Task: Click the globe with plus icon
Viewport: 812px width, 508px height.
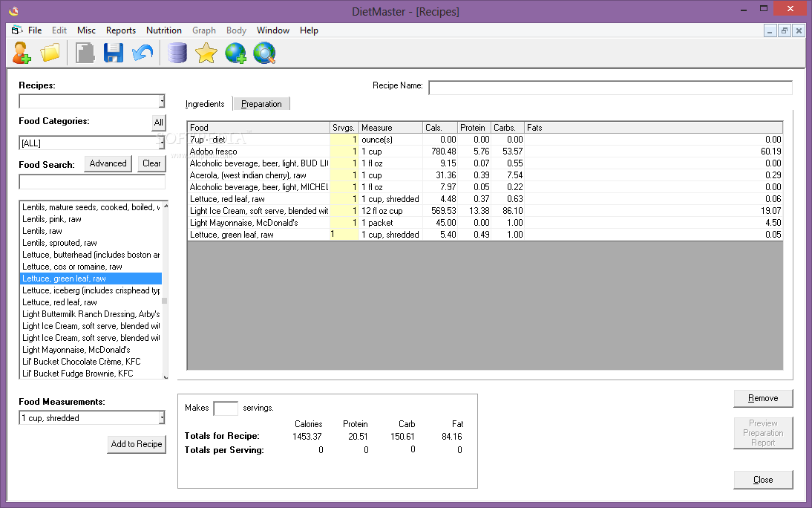Action: [x=235, y=53]
